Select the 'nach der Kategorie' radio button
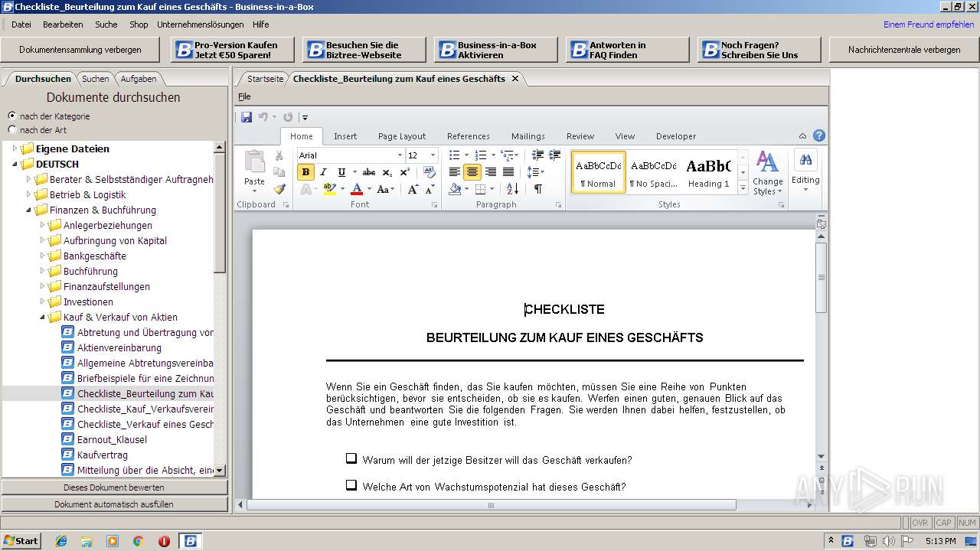The height and width of the screenshot is (551, 980). (12, 116)
